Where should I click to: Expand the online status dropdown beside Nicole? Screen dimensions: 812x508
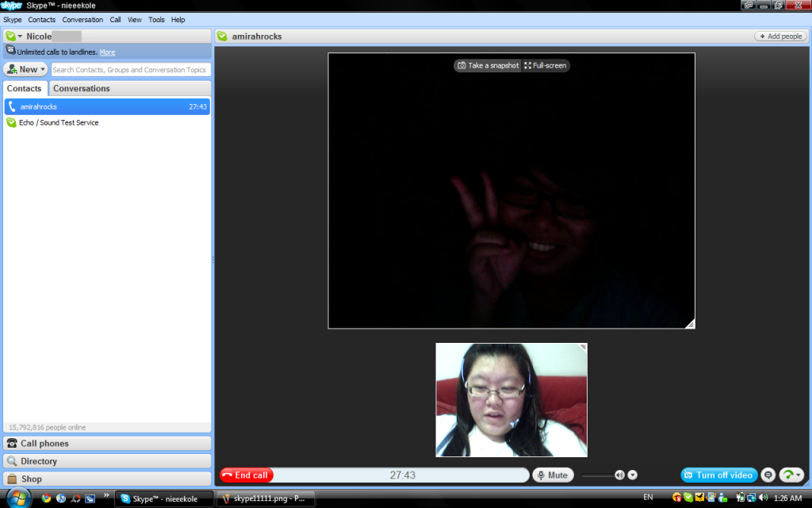[x=20, y=37]
